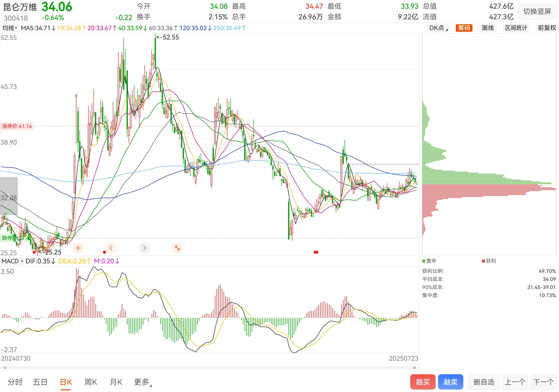Open 区间统计 range statistics

pyautogui.click(x=516, y=28)
